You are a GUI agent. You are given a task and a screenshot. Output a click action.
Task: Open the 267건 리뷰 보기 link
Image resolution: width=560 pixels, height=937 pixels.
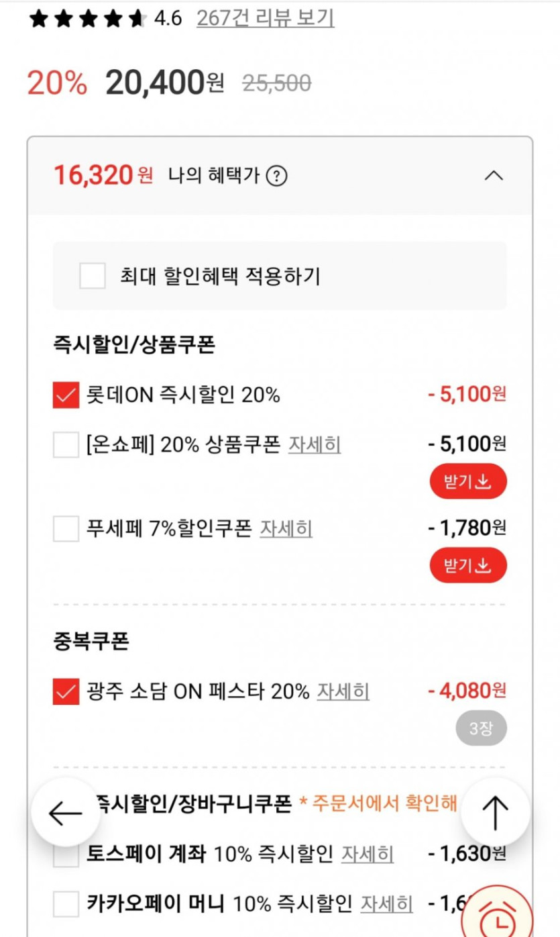[265, 19]
